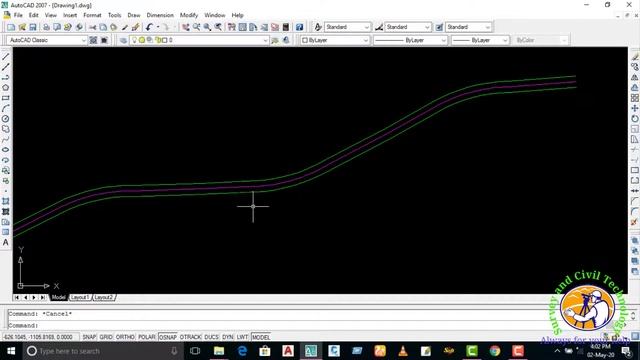Open the Dimension menu
Viewport: 640px width, 360px height.
(160, 15)
